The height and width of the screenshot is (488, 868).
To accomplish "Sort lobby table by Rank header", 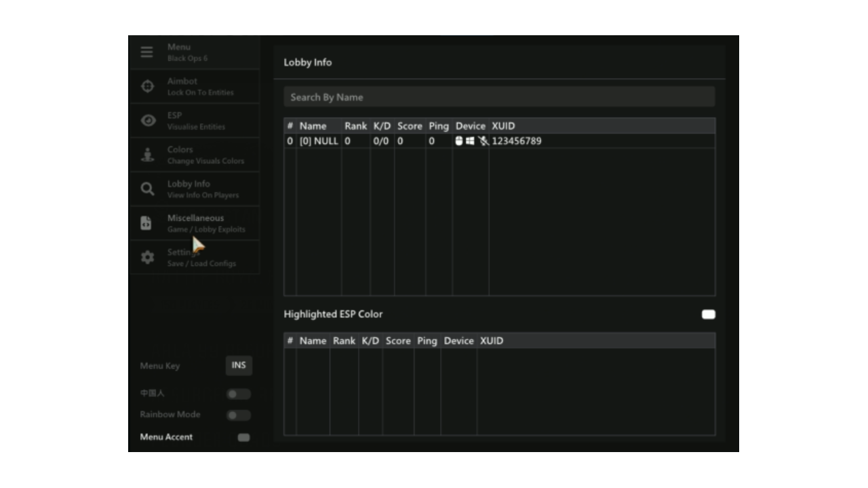I will coord(355,126).
